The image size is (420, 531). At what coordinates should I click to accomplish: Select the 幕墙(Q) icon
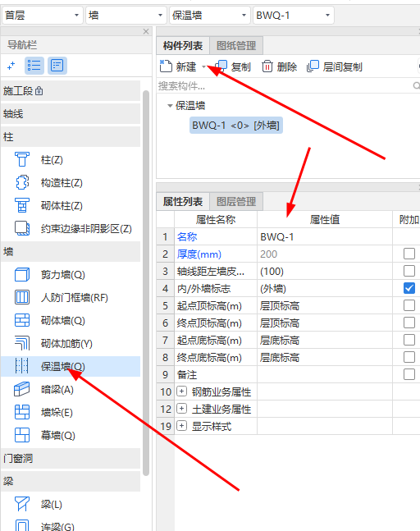(x=22, y=435)
